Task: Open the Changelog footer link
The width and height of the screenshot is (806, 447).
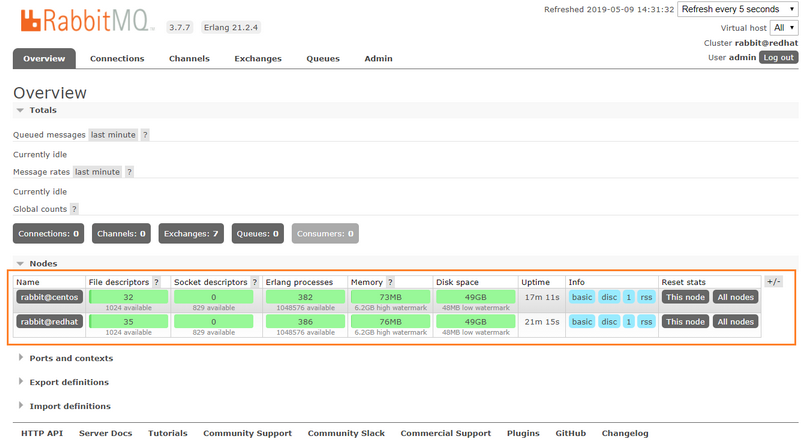Action: coord(625,433)
